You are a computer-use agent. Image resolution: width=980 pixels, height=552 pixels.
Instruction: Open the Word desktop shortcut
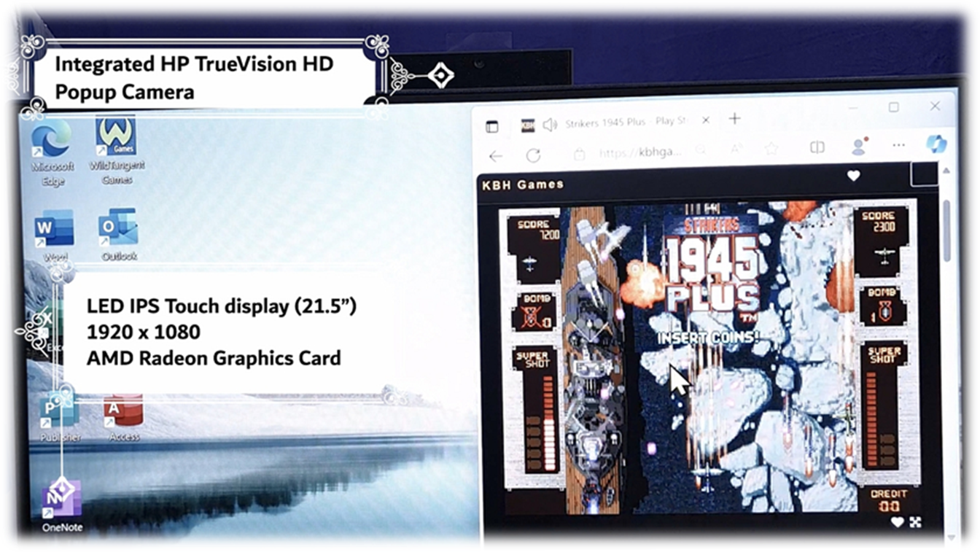coord(55,230)
